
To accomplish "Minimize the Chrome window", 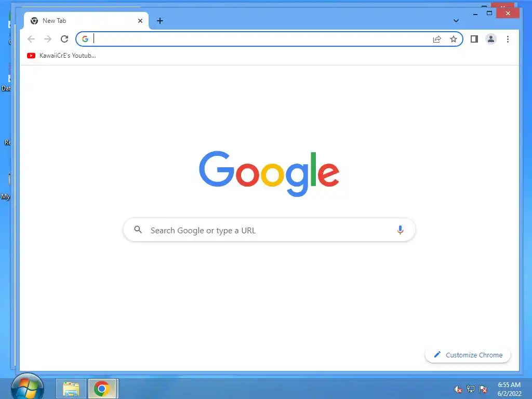I will (475, 14).
